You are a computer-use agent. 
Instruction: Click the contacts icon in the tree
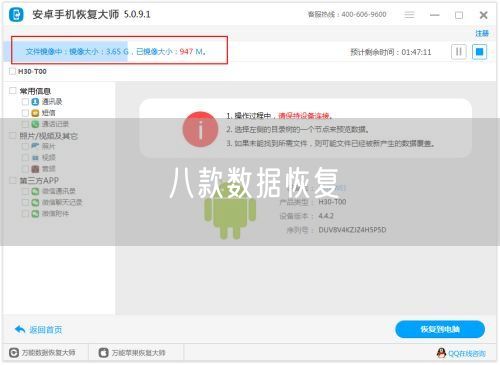click(35, 102)
